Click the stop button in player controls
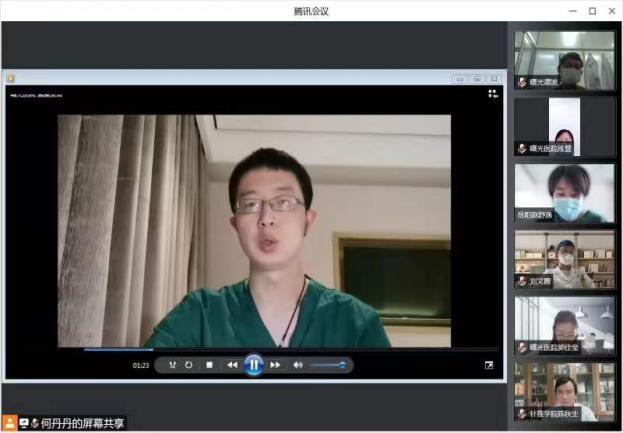Screen dimensions: 623x433 [x=209, y=365]
